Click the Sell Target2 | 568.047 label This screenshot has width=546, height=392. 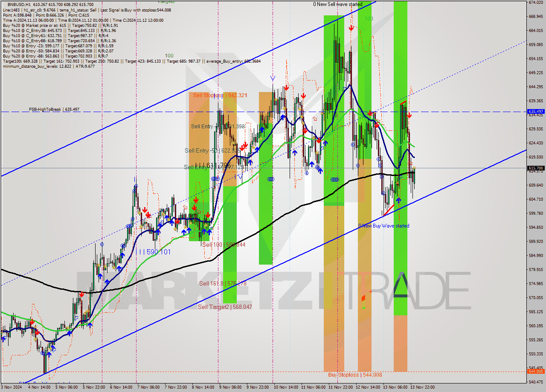tap(225, 307)
